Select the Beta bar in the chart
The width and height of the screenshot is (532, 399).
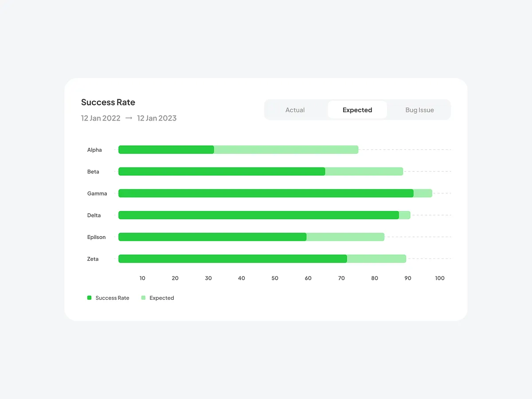coord(222,171)
